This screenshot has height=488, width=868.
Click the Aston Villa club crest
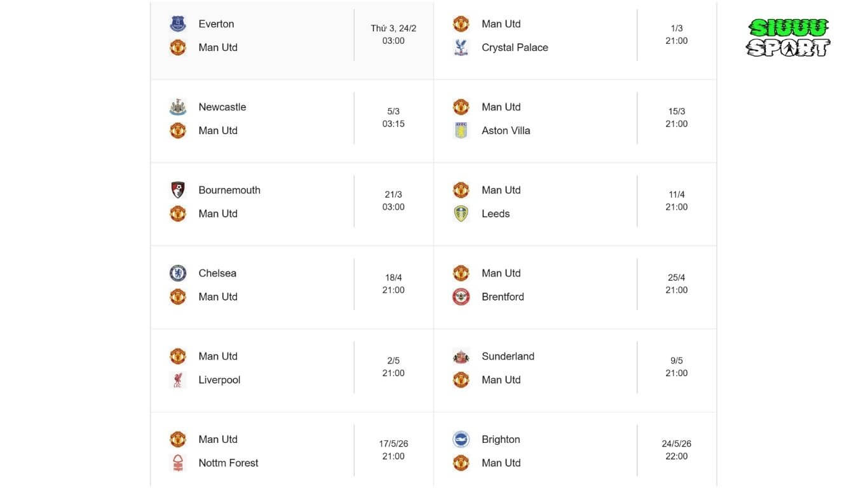461,131
